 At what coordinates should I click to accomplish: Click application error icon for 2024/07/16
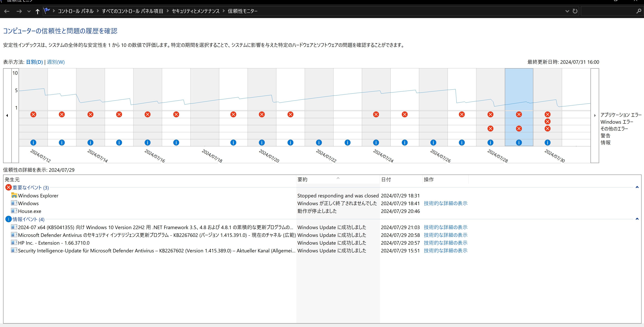point(147,114)
